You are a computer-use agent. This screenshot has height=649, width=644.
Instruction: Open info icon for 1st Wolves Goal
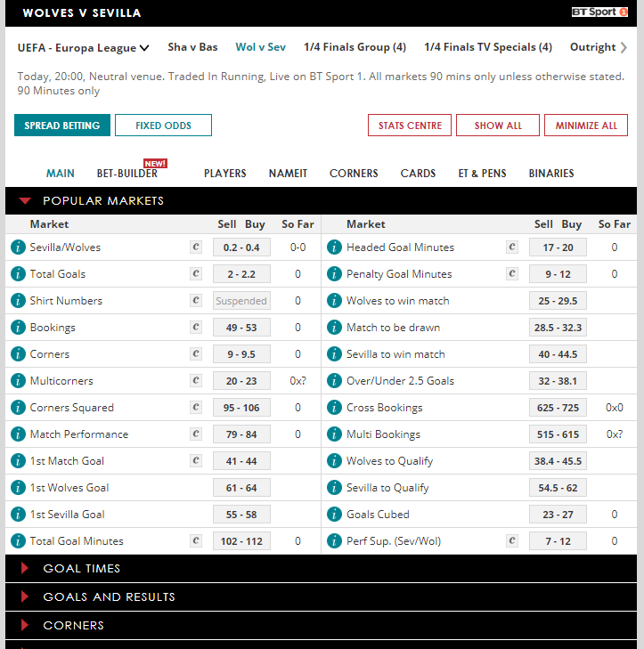click(x=18, y=488)
